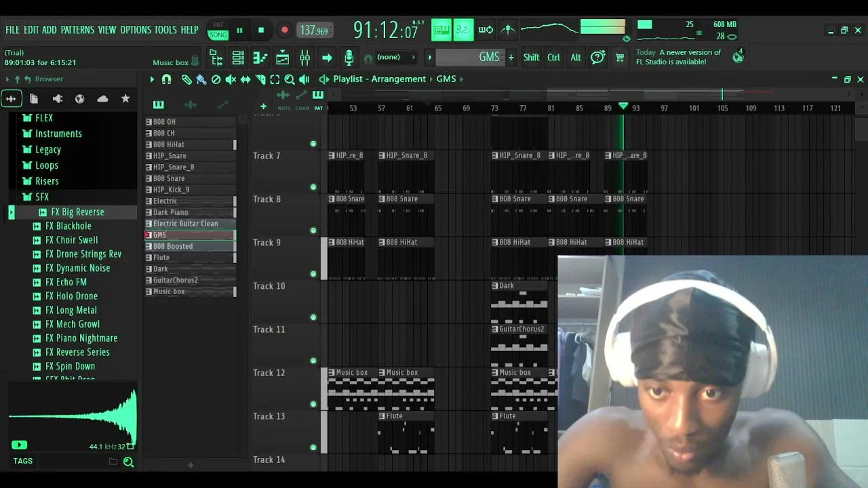This screenshot has width=868, height=488.
Task: Click the globe notifications icon
Action: [x=738, y=57]
